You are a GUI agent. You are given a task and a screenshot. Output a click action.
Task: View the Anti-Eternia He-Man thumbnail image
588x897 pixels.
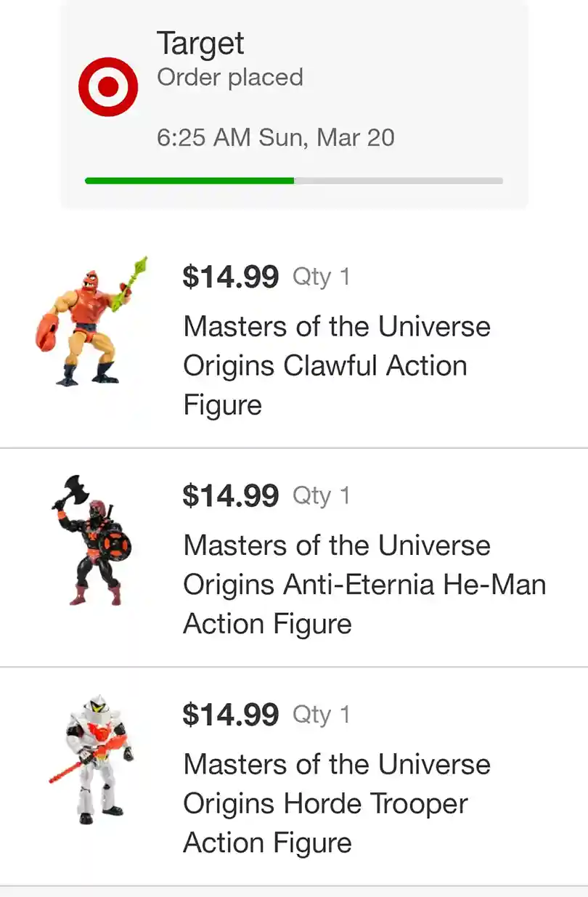click(91, 540)
